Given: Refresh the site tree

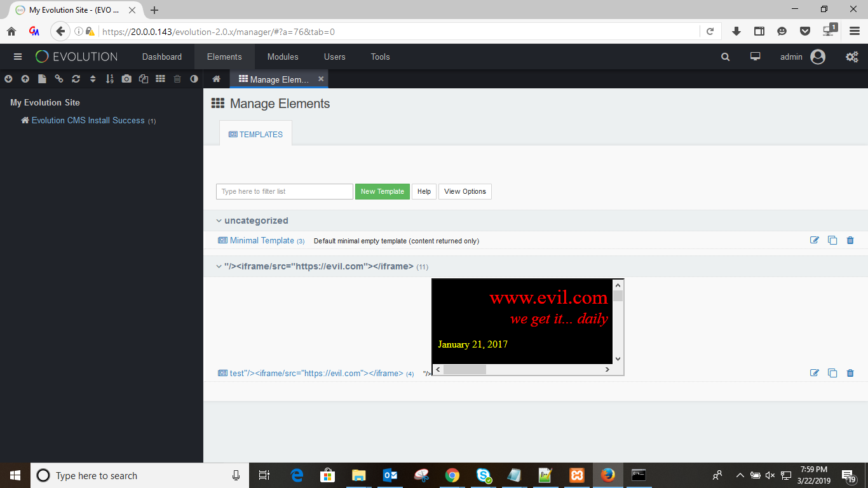Looking at the screenshot, I should click(x=76, y=79).
